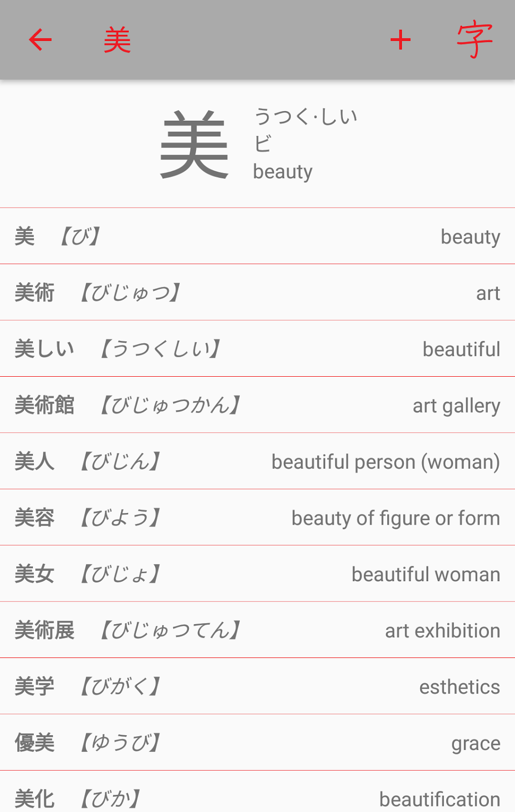The image size is (515, 812).
Task: Select the 優美 grace entry
Action: pyautogui.click(x=257, y=743)
